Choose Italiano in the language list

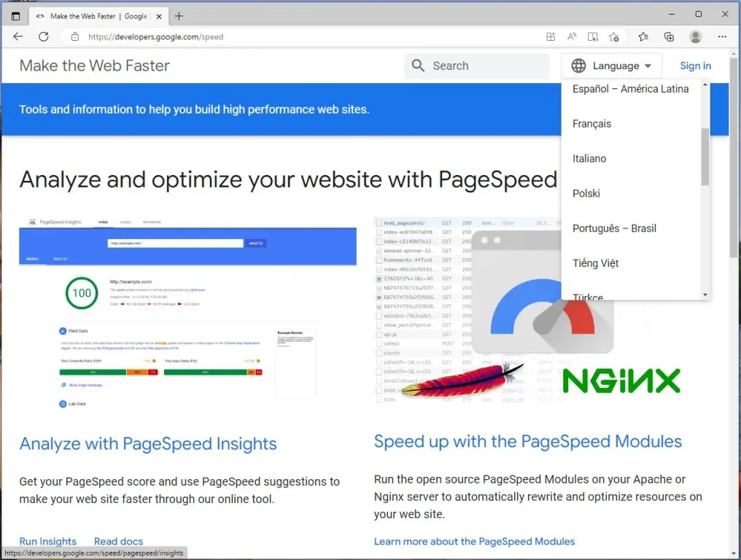(589, 159)
